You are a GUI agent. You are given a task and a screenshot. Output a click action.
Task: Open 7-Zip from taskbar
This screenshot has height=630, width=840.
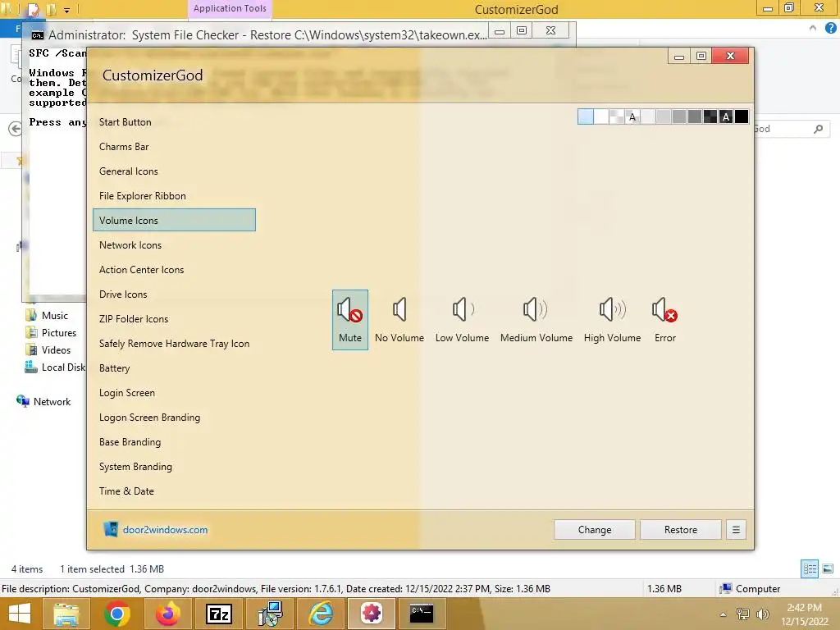pyautogui.click(x=218, y=614)
